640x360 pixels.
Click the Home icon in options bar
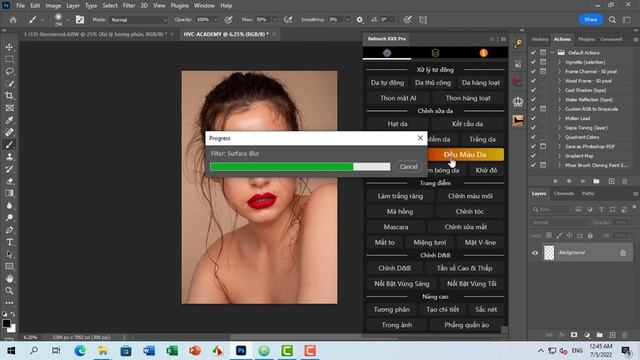click(13, 20)
